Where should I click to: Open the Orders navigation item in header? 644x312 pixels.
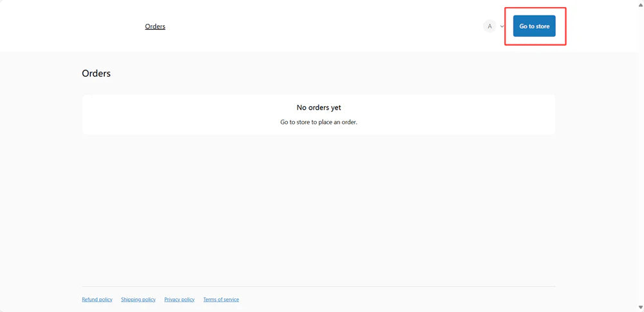point(155,26)
